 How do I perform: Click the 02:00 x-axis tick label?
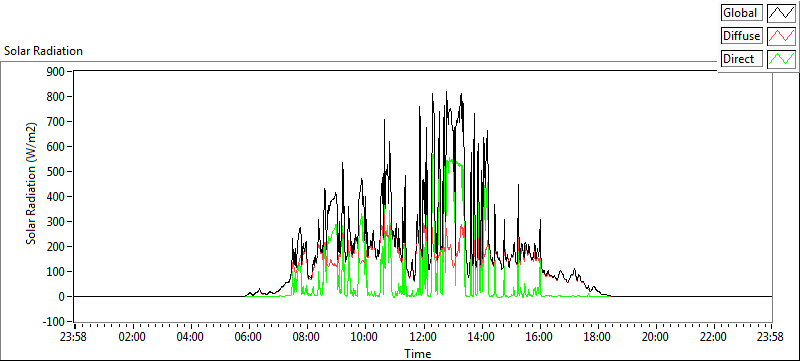click(x=133, y=337)
